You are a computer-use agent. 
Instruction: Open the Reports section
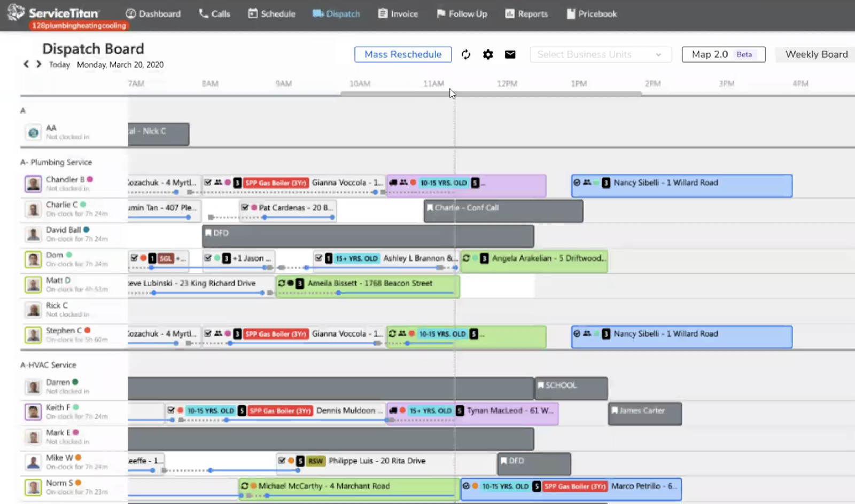(526, 14)
